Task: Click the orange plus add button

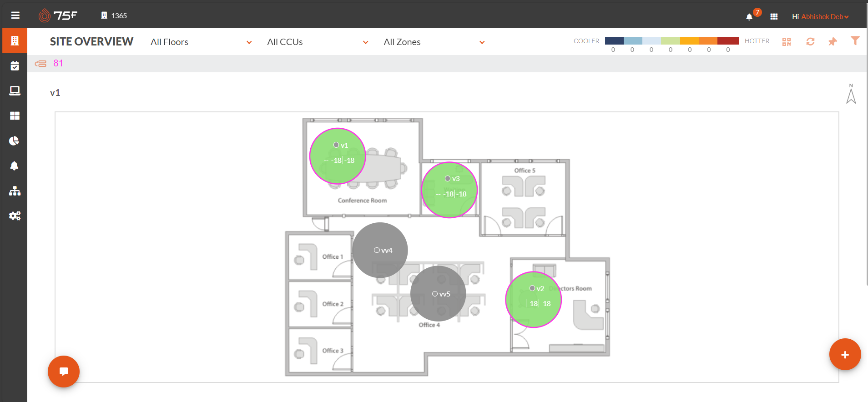Action: pyautogui.click(x=845, y=355)
